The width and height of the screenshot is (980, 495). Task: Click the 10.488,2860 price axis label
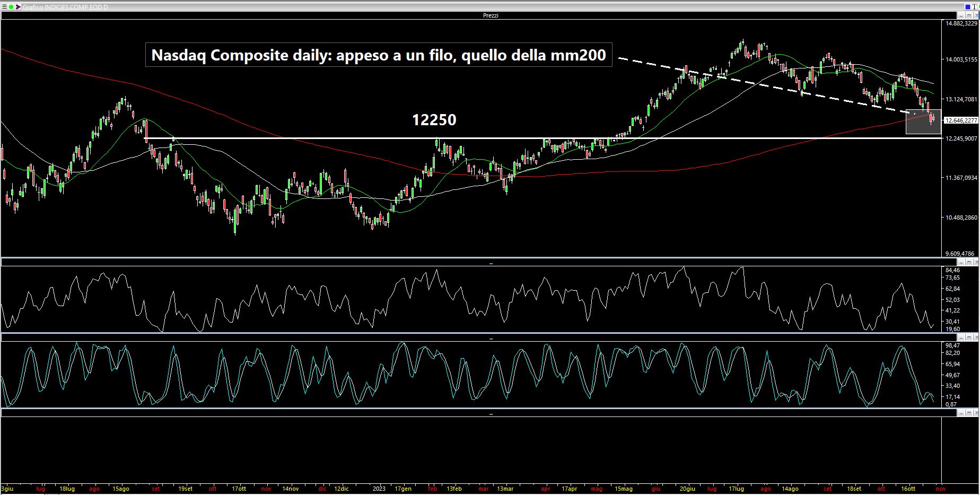click(x=961, y=218)
